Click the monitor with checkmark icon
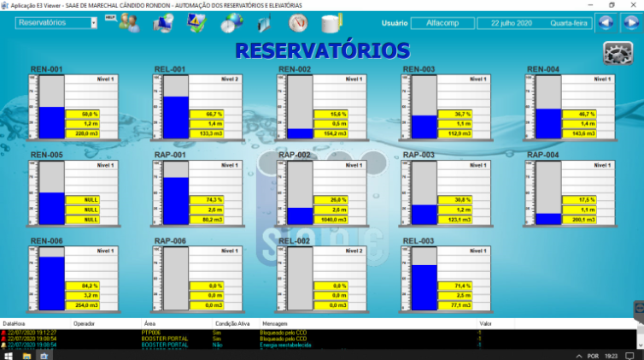644x360 pixels. pyautogui.click(x=196, y=24)
